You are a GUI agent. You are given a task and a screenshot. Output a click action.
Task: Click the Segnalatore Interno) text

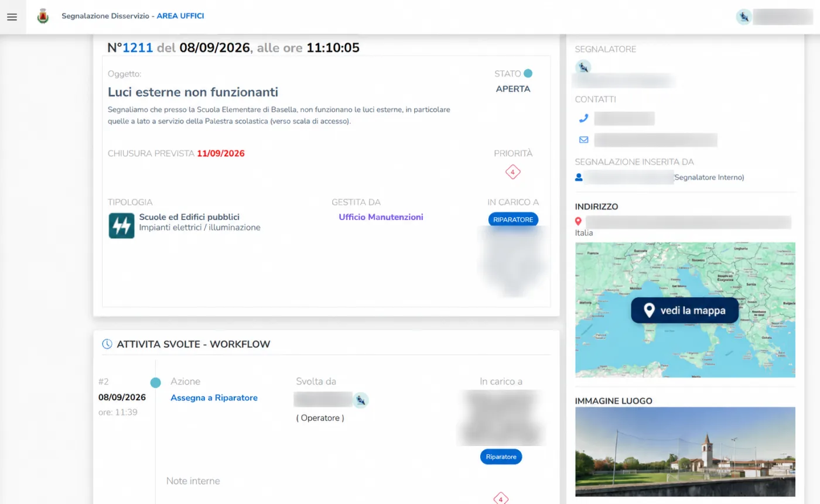point(709,177)
